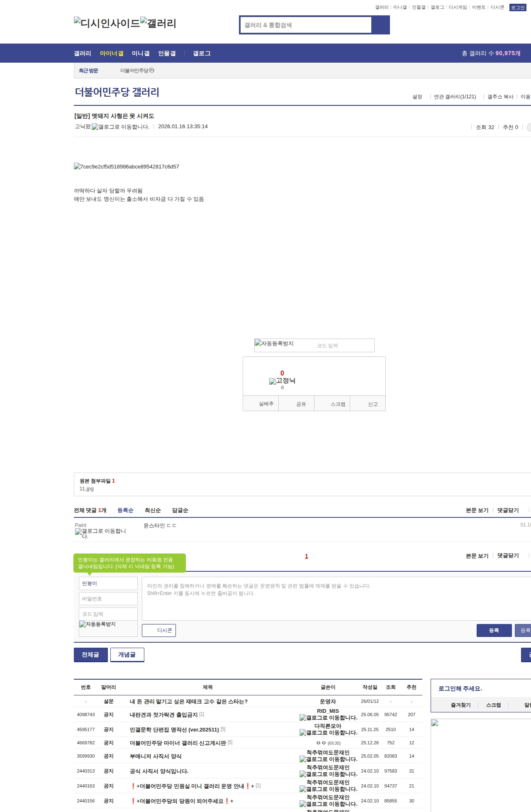Open the 설정 option
This screenshot has height=812, width=531.
417,97
